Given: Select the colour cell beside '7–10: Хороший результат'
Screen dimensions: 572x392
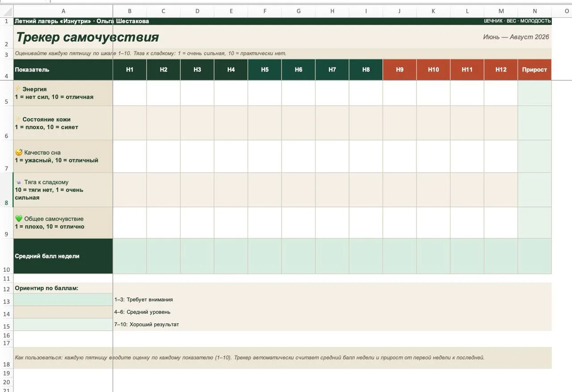Looking at the screenshot, I should click(x=63, y=325).
